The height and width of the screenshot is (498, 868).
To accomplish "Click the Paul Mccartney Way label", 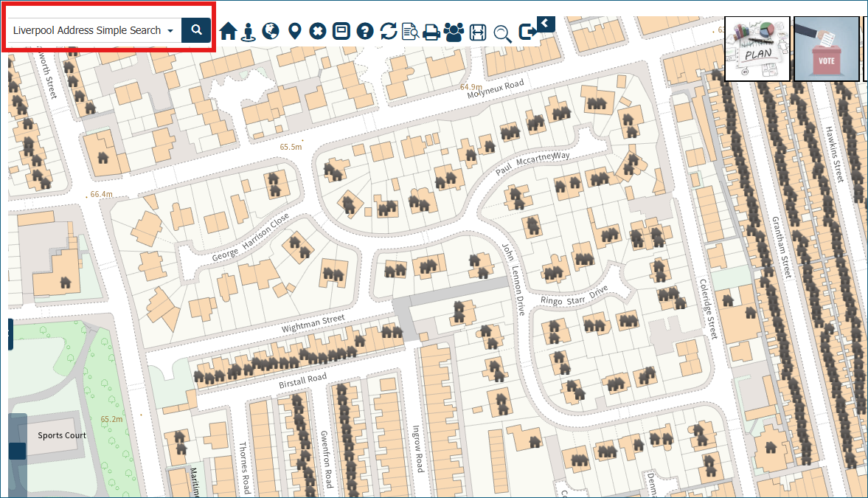I will click(x=532, y=162).
